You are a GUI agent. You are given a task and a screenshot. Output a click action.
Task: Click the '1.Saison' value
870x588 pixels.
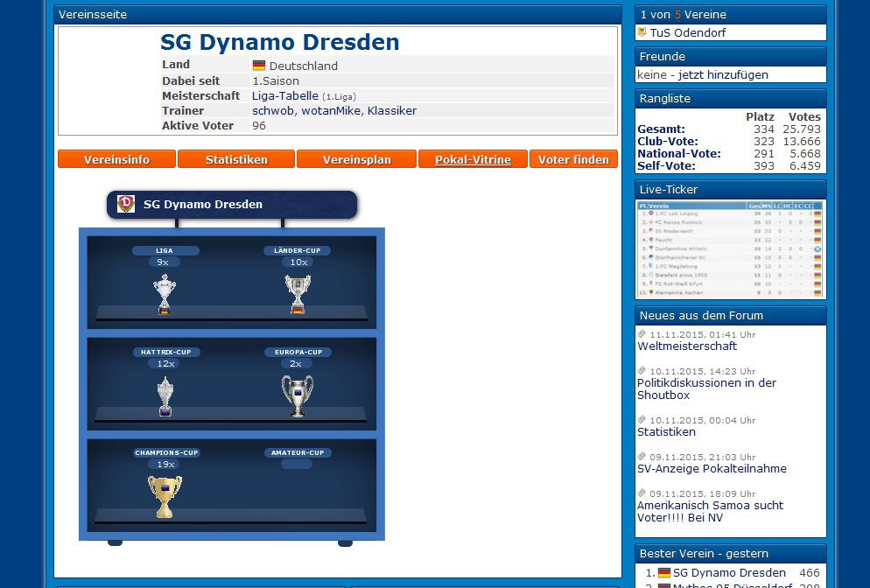pos(275,80)
